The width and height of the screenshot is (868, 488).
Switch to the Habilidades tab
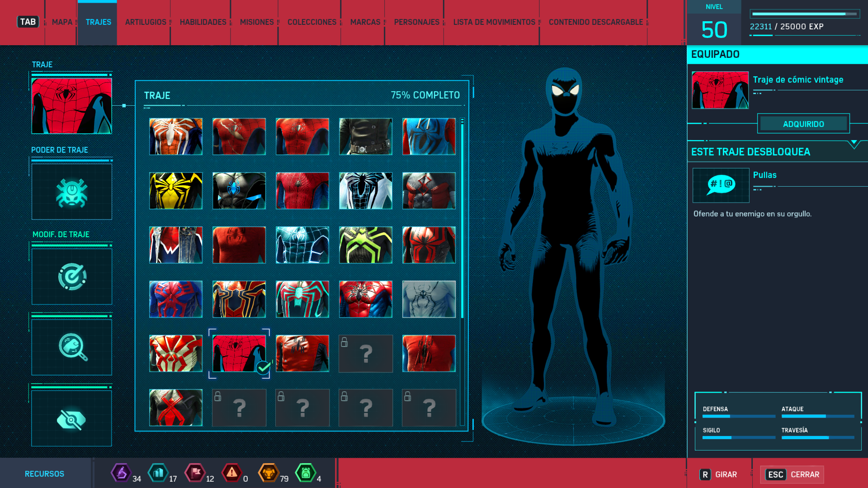click(203, 22)
